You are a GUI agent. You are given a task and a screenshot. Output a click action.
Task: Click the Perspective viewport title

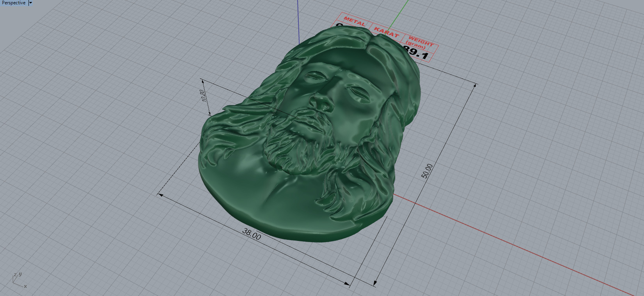[x=14, y=3]
